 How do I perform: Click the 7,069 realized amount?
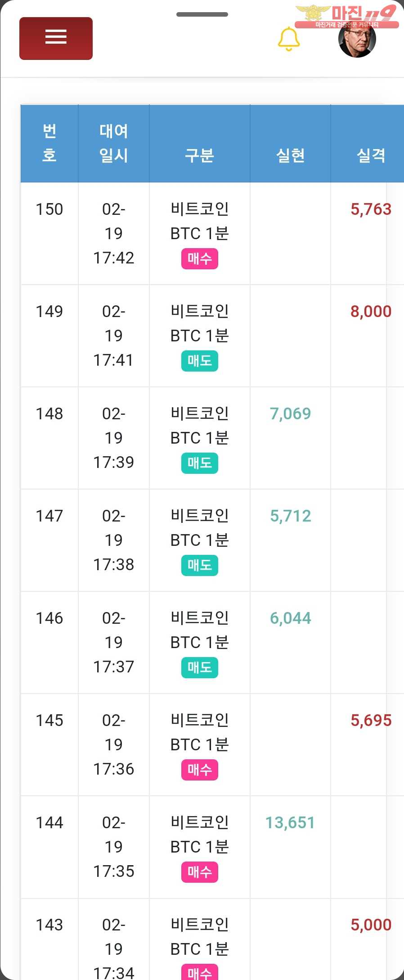[x=291, y=414]
